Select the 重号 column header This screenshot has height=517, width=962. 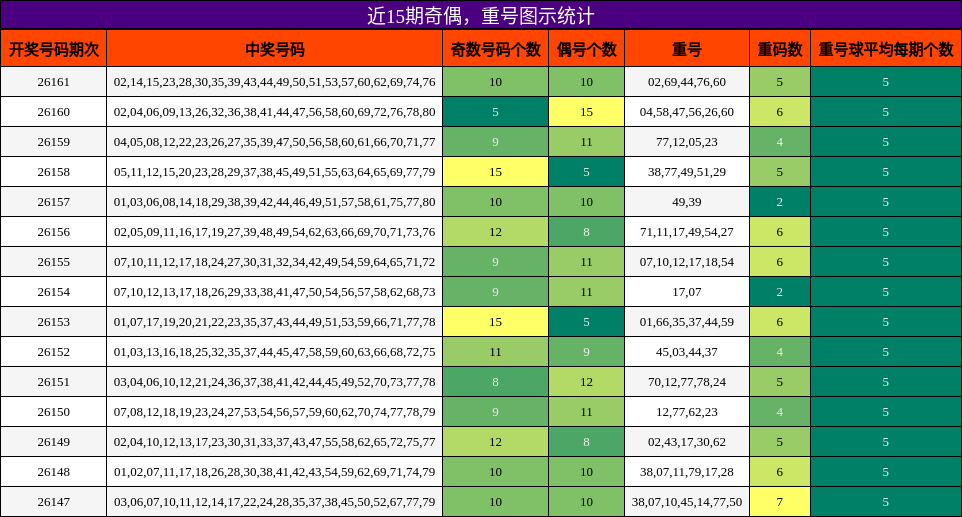687,49
